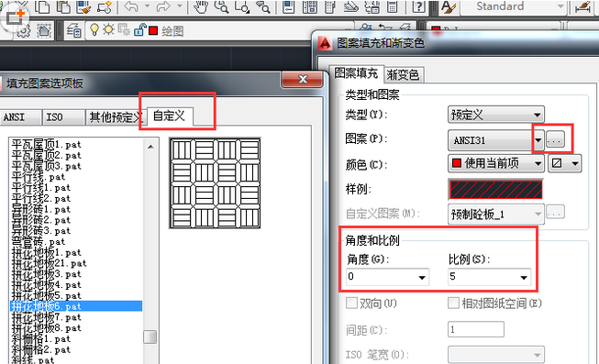The image size is (599, 364).
Task: Click the Help question mark icon
Action: 418,6
